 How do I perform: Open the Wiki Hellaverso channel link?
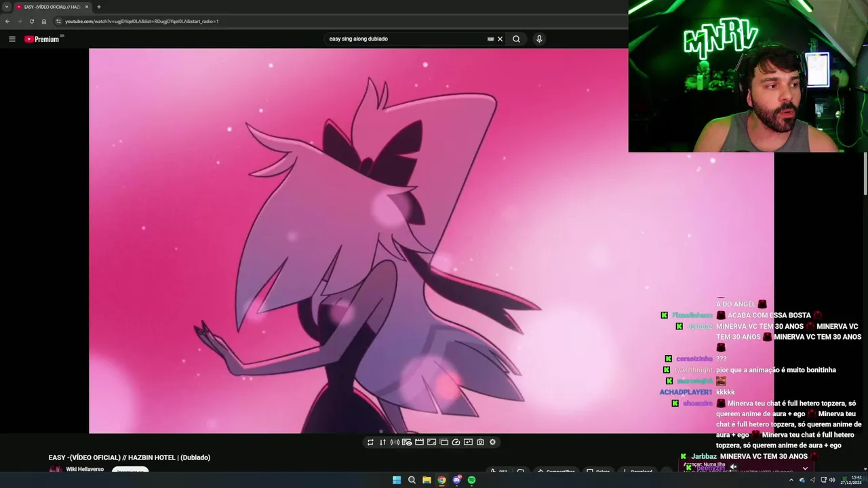point(85,469)
